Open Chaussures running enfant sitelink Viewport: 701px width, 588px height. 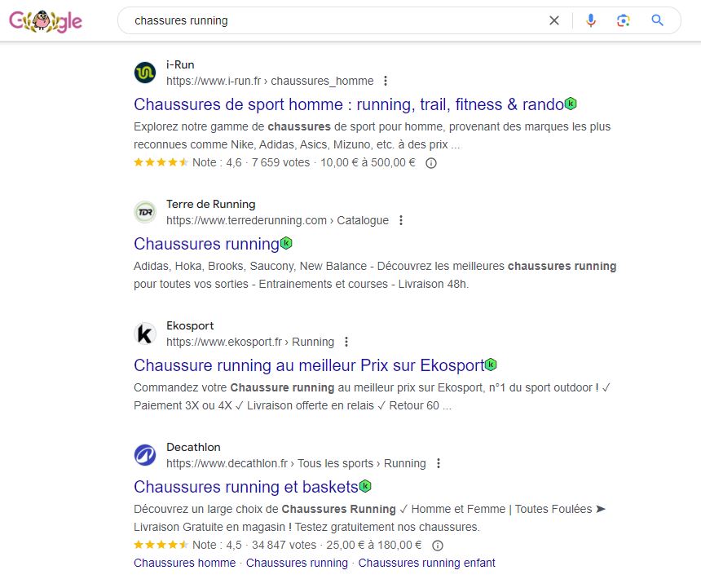[426, 563]
